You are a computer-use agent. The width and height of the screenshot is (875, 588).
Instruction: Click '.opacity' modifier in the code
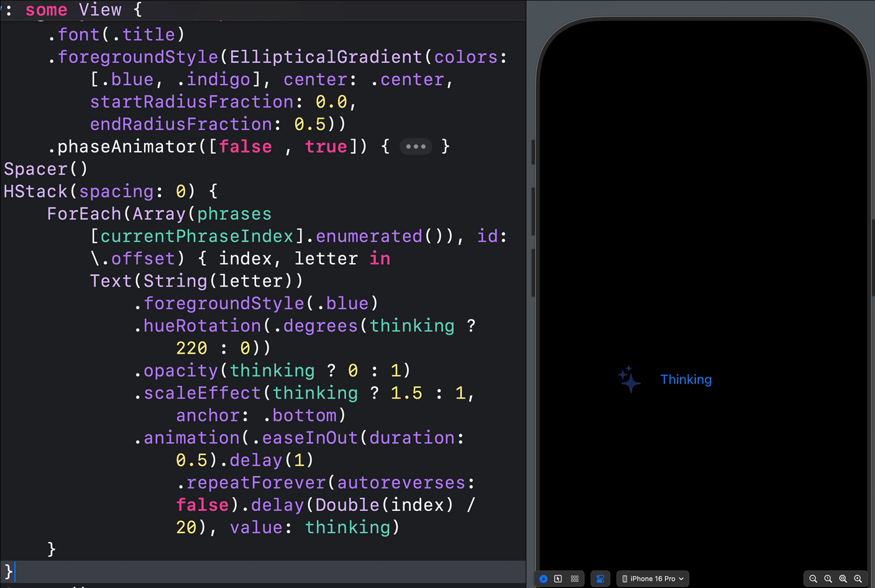pos(176,370)
